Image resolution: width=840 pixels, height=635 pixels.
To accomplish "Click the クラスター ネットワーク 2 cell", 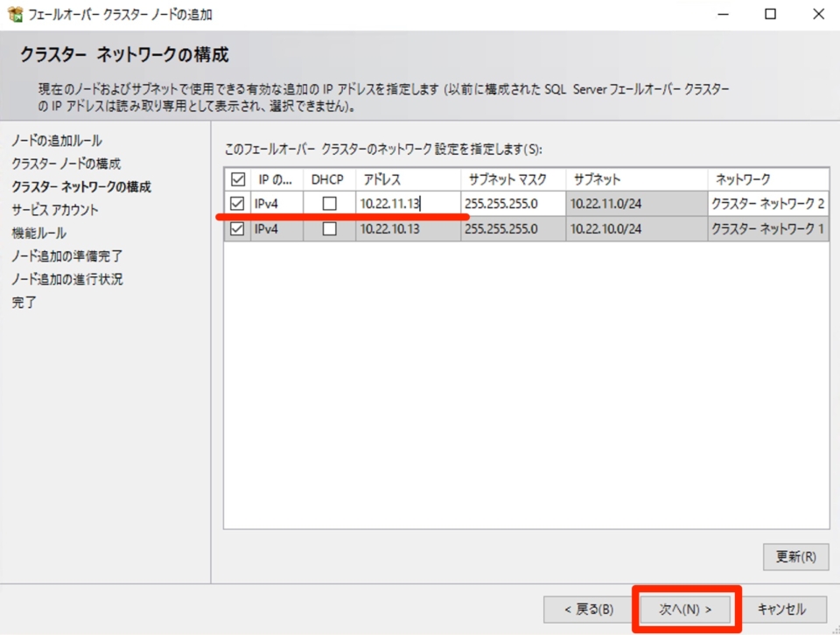I will pos(768,204).
